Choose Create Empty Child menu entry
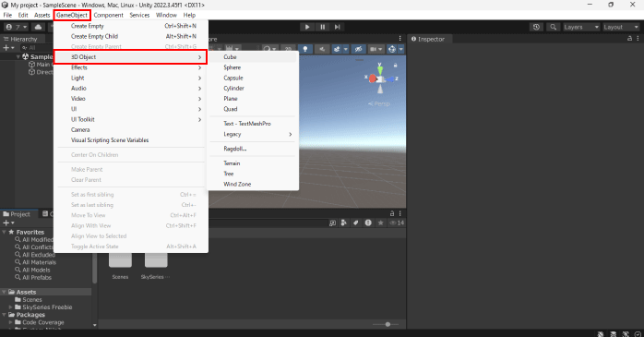Screen dimensions: 644x337 pos(131,36)
